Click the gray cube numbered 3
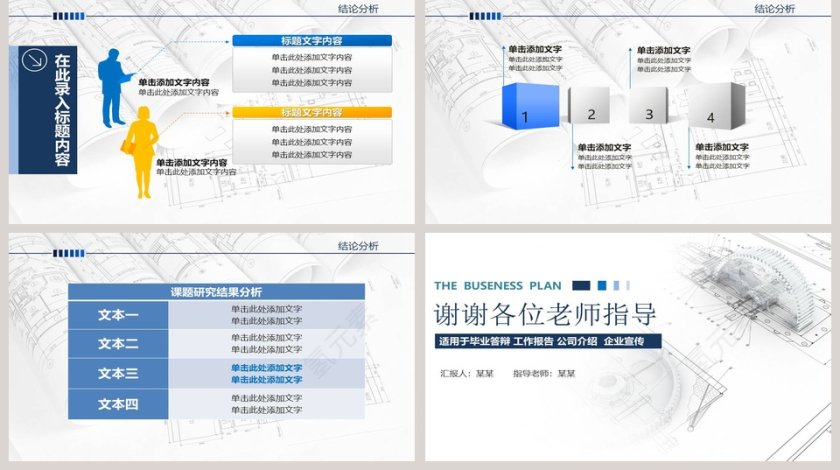 point(649,106)
